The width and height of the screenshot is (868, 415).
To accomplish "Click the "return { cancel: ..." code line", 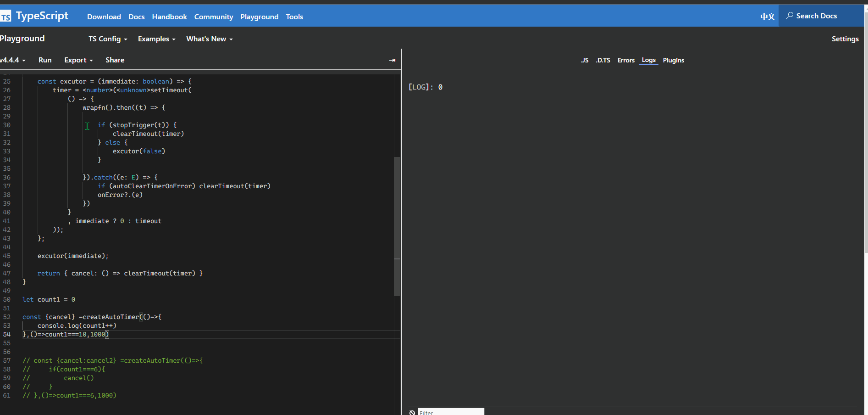I will pos(120,273).
